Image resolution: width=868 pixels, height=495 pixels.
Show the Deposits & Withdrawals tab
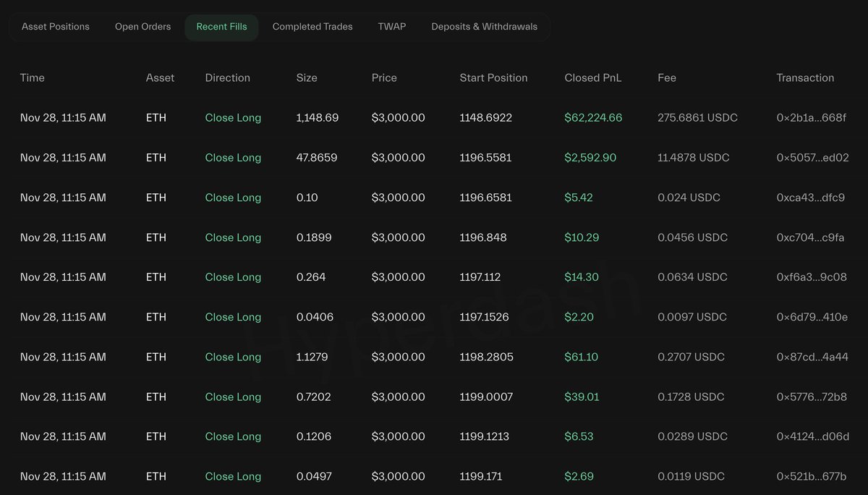coord(484,27)
